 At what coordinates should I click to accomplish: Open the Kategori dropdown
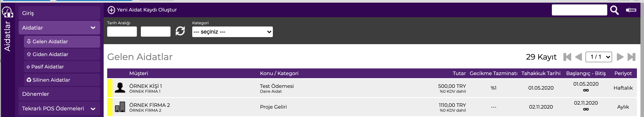click(x=232, y=32)
